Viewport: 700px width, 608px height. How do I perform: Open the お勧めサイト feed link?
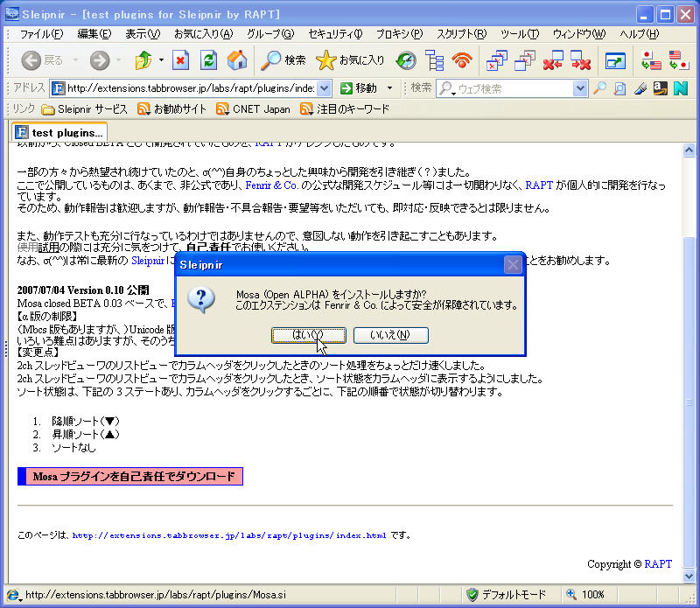pyautogui.click(x=171, y=109)
